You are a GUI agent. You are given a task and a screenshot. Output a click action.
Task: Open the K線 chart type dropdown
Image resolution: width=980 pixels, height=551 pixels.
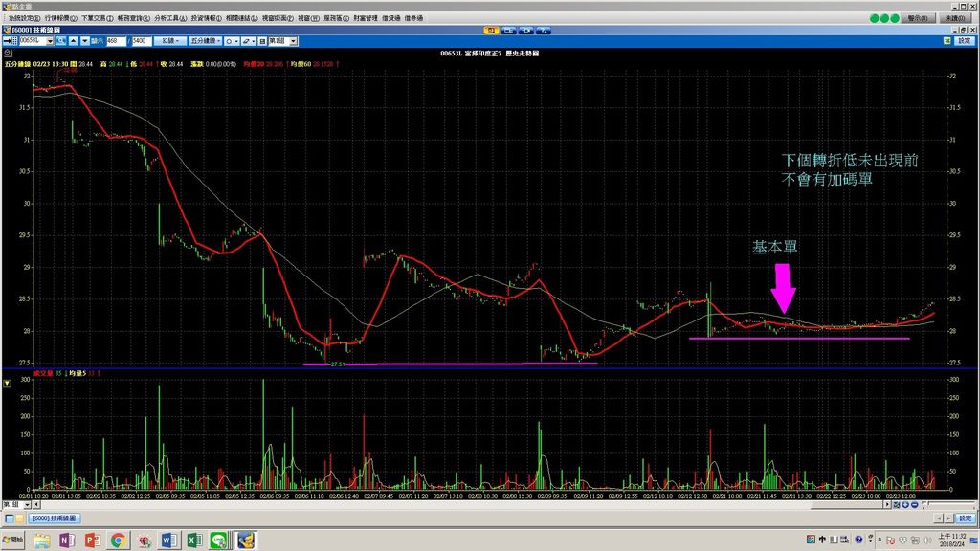pyautogui.click(x=170, y=40)
